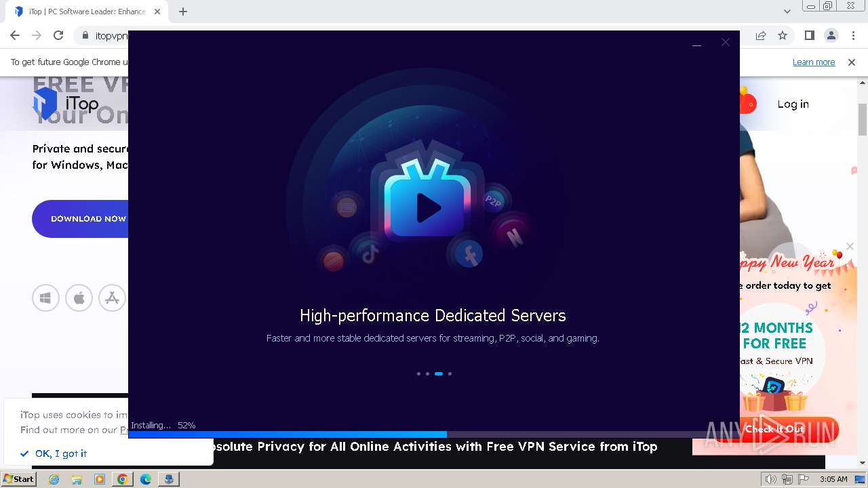
Task: Click the padlock site info icon
Action: 85,36
